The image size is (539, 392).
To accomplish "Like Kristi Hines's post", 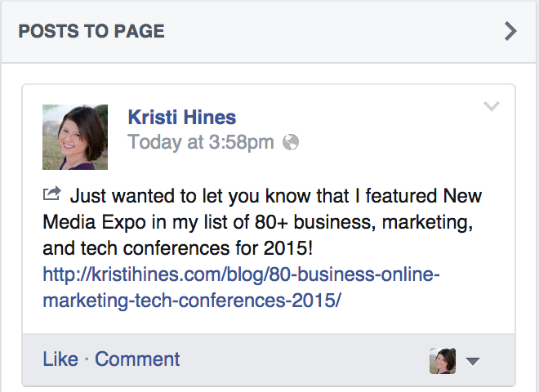I will 60,359.
